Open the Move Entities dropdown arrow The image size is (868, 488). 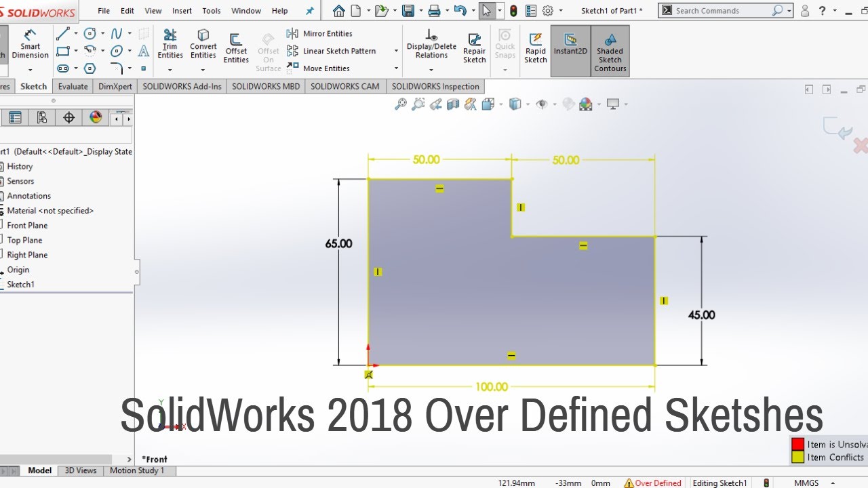[395, 68]
